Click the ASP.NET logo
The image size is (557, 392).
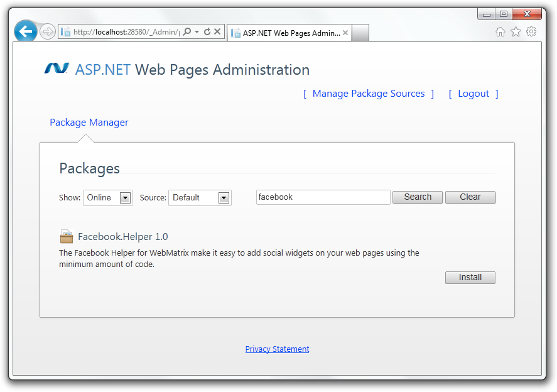click(56, 69)
